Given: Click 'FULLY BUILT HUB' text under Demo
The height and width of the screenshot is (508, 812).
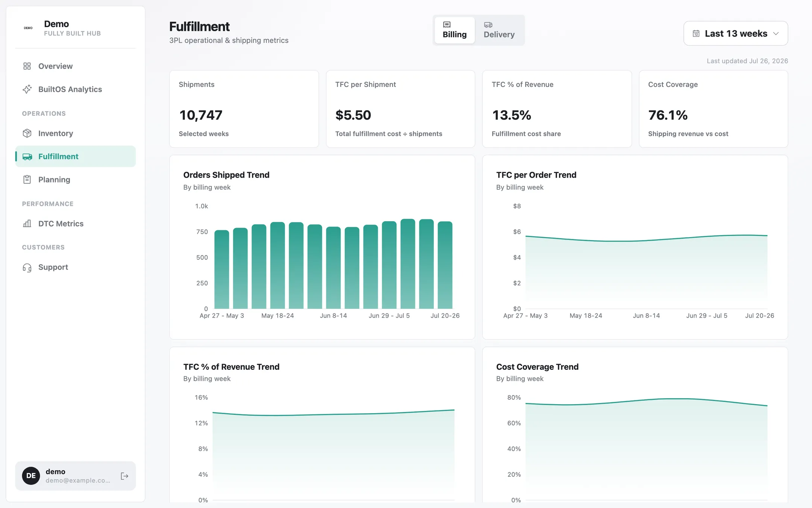Looking at the screenshot, I should point(72,33).
